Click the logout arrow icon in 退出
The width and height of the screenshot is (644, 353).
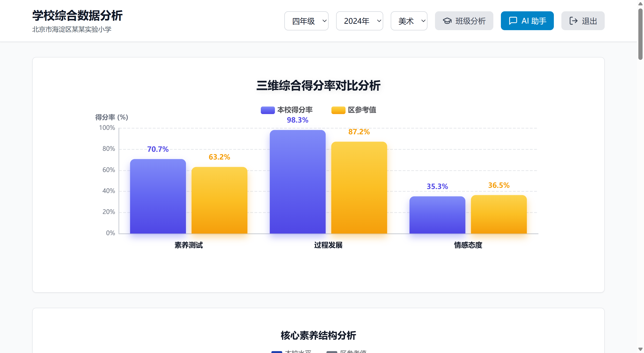point(573,21)
